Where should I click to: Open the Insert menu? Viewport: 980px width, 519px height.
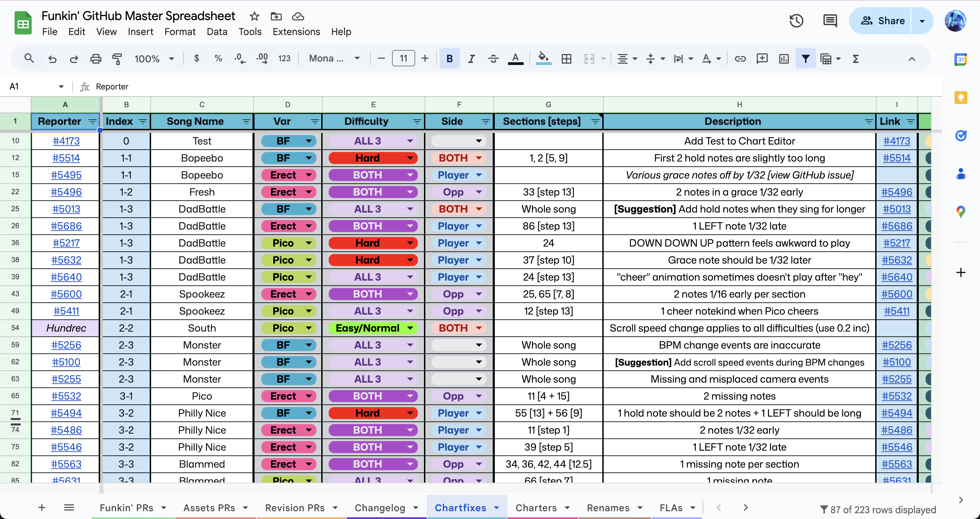[x=141, y=32]
